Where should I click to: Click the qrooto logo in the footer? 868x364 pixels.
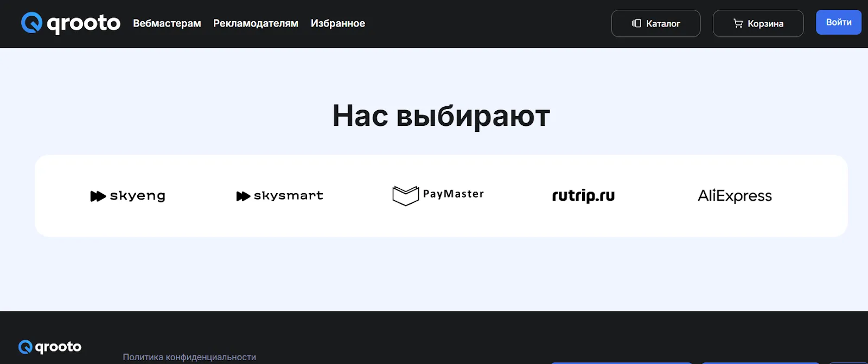50,347
